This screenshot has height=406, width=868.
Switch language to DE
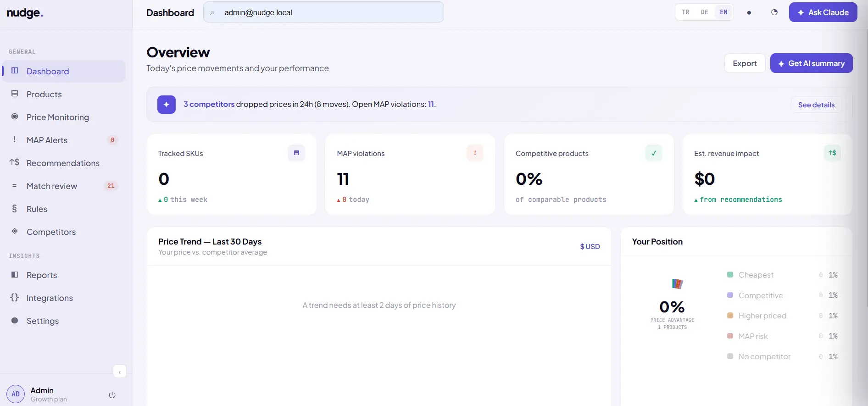(x=704, y=12)
